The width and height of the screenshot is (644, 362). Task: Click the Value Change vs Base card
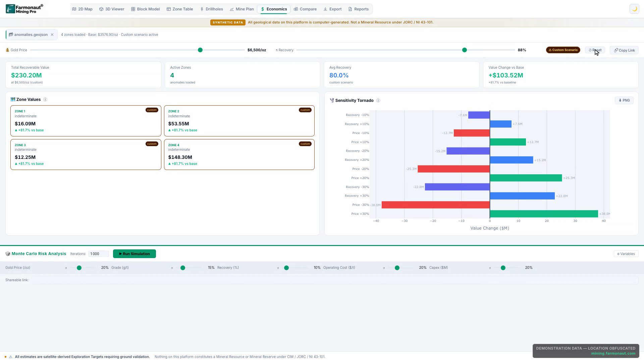[560, 75]
